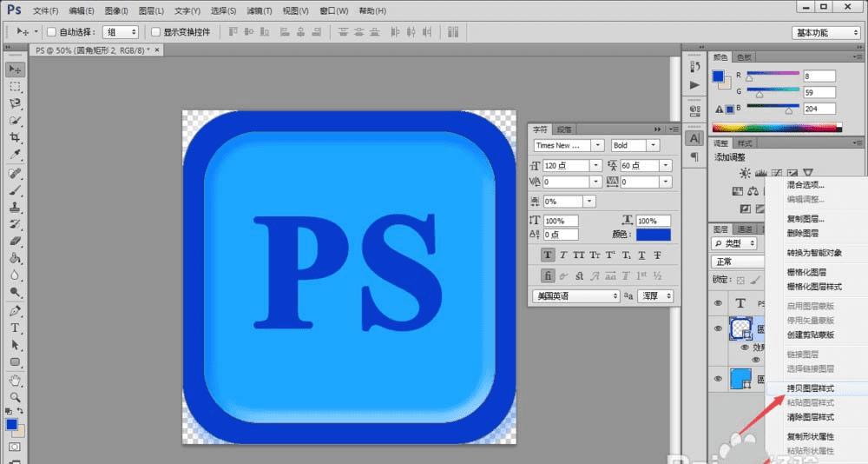The image size is (868, 464).
Task: Toggle Strikethrough in the Character panel
Action: click(x=657, y=255)
